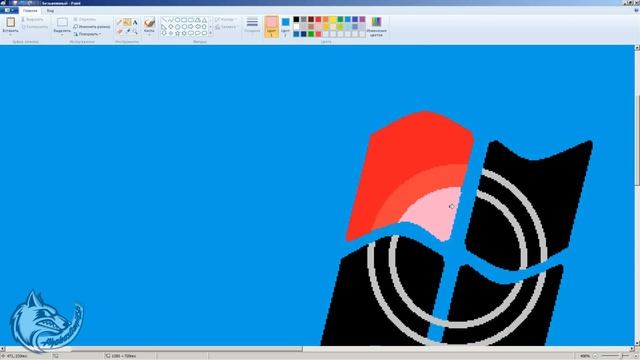Select the Pencil tool

(119, 22)
